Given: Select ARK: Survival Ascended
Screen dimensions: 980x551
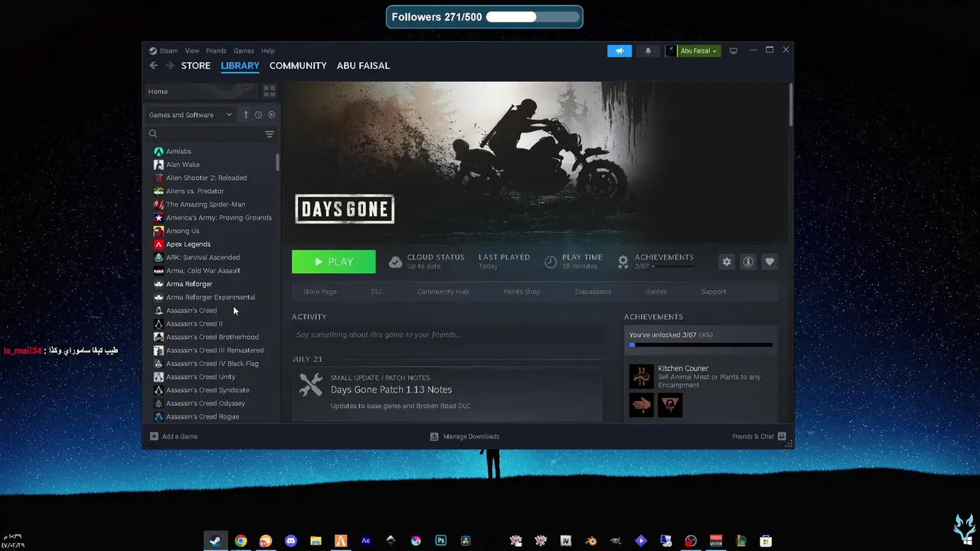Looking at the screenshot, I should click(x=203, y=257).
